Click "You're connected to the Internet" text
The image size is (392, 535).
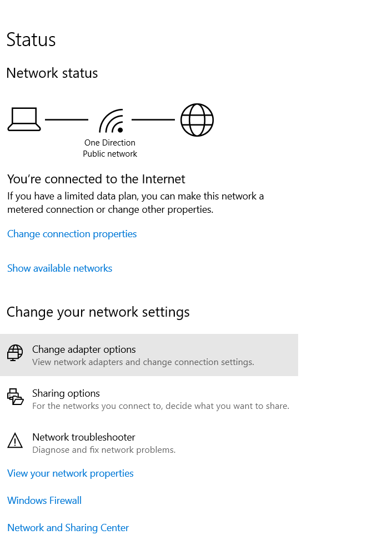(x=96, y=179)
